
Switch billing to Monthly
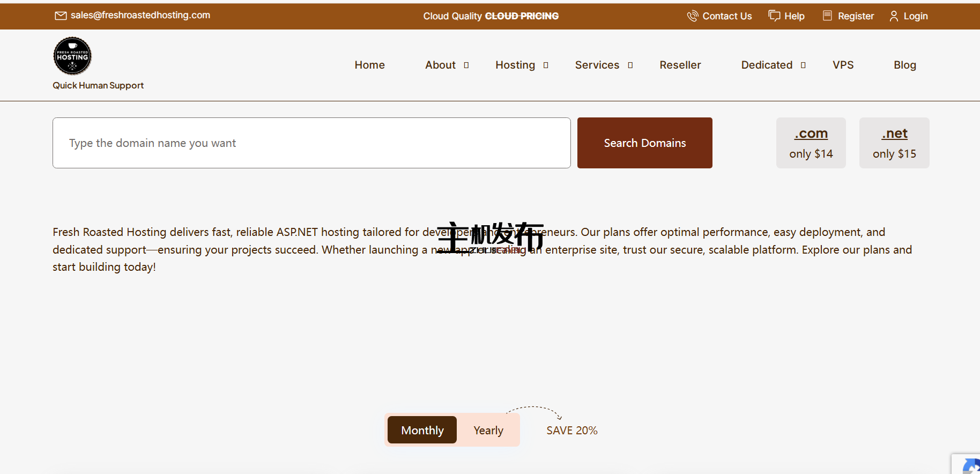point(422,430)
